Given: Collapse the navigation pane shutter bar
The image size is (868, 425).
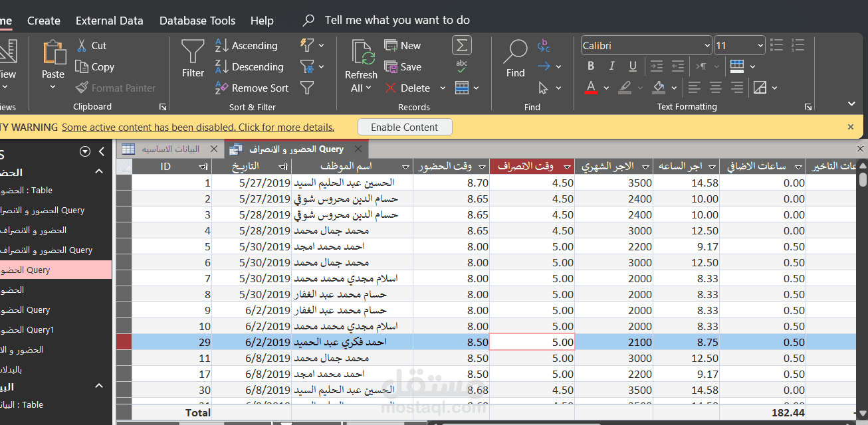Looking at the screenshot, I should coord(101,152).
